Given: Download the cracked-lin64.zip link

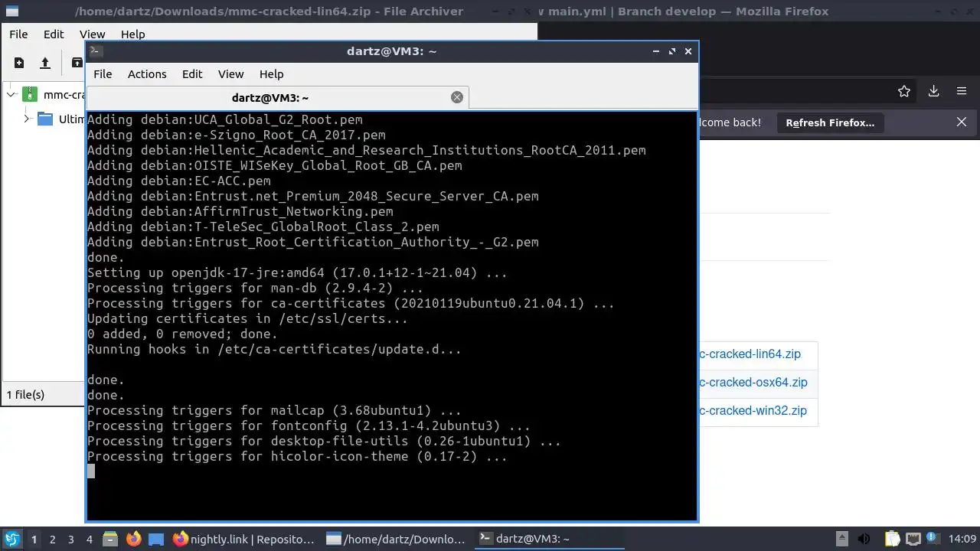Looking at the screenshot, I should (750, 354).
